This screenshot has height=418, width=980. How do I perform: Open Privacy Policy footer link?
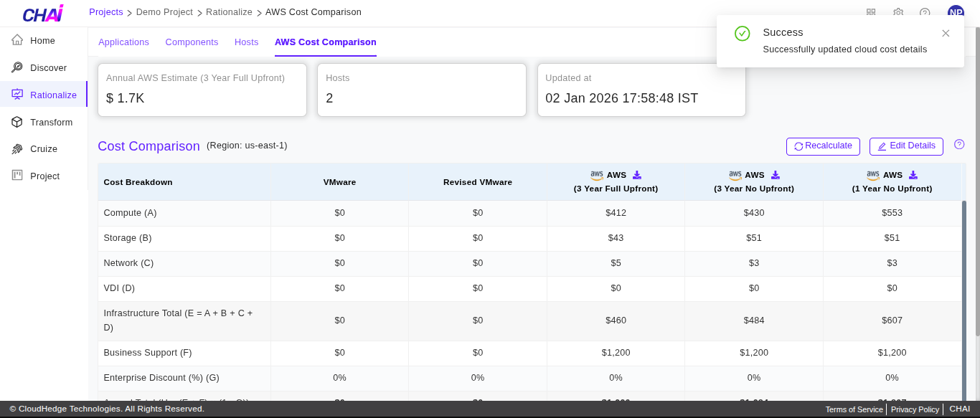pos(915,409)
